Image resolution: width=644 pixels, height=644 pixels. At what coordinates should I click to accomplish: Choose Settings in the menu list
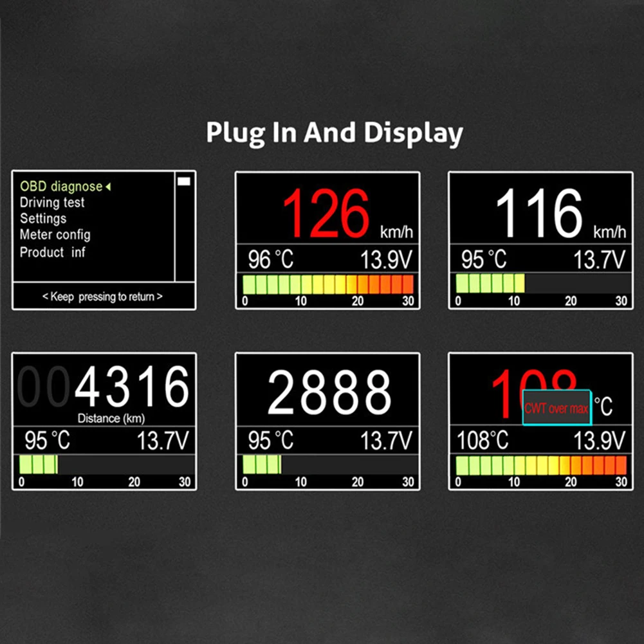click(43, 219)
